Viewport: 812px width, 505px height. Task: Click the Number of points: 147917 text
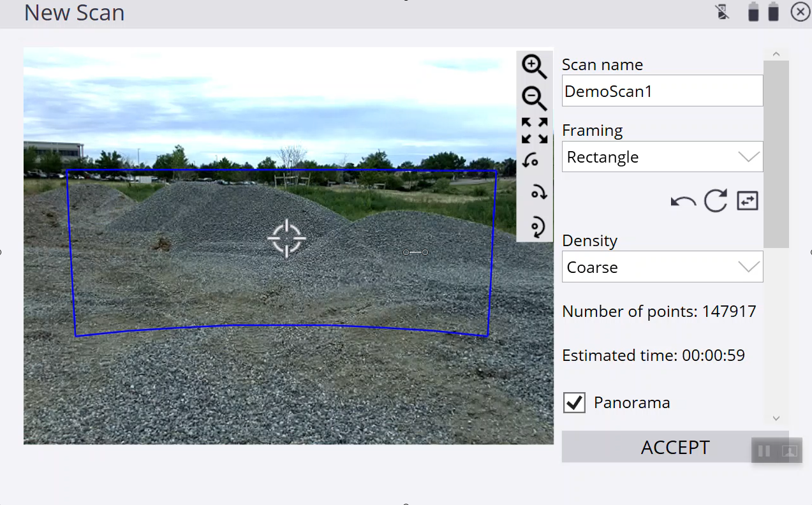pos(659,311)
